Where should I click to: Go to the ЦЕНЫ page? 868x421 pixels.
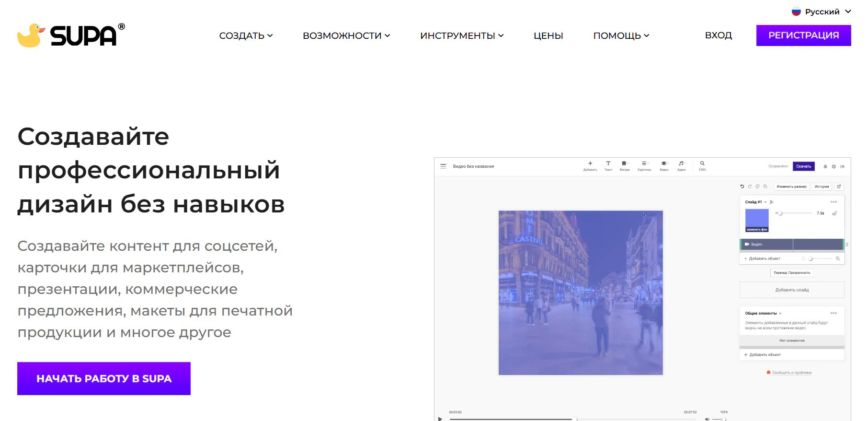[548, 35]
